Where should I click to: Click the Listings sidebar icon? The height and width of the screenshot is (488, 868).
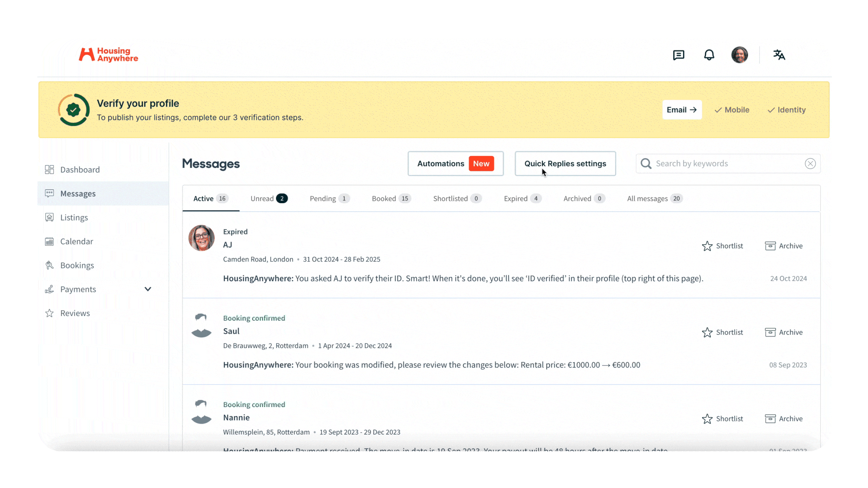50,217
